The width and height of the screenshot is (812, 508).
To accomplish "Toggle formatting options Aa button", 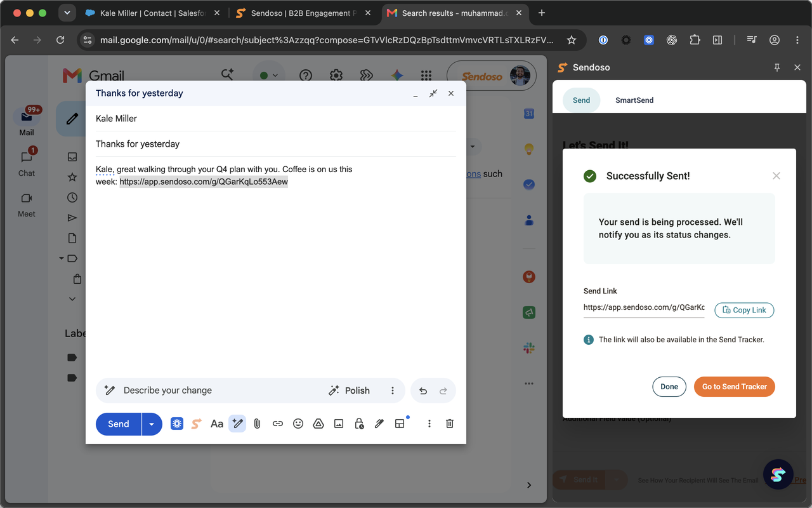I will coord(217,424).
